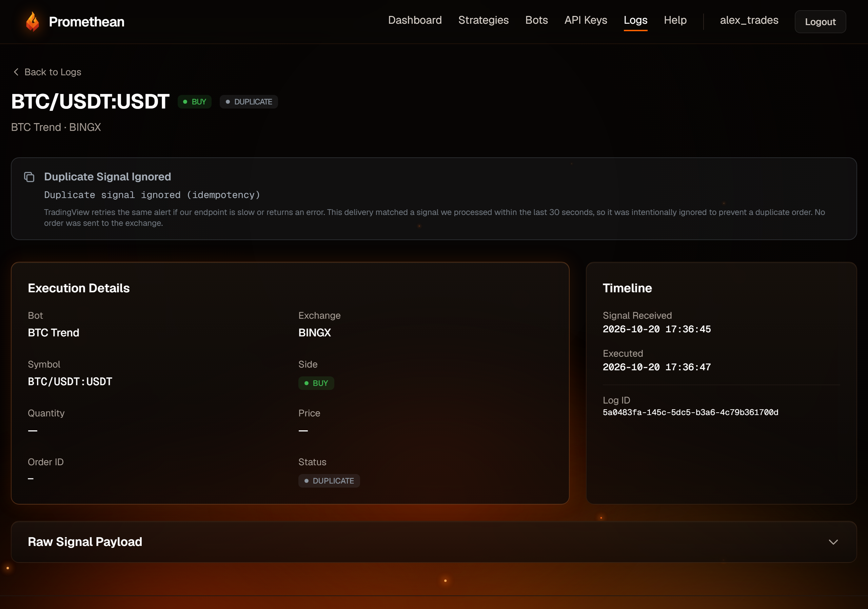Viewport: 868px width, 609px height.
Task: Expand the Raw Signal Payload chevron
Action: point(833,542)
